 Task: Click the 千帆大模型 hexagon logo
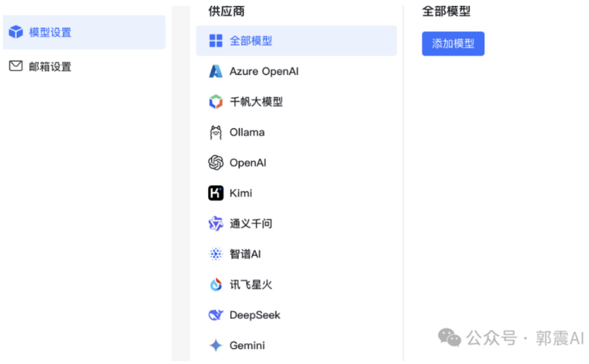[216, 102]
